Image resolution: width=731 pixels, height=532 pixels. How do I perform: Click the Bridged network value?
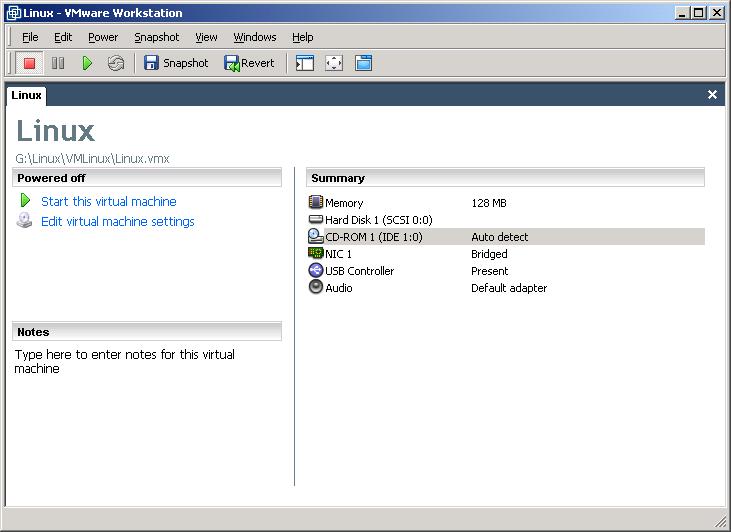point(489,254)
